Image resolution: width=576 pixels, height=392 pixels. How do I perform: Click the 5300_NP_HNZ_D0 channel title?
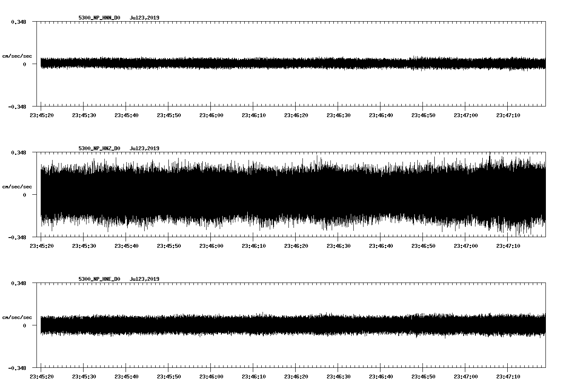coord(99,148)
